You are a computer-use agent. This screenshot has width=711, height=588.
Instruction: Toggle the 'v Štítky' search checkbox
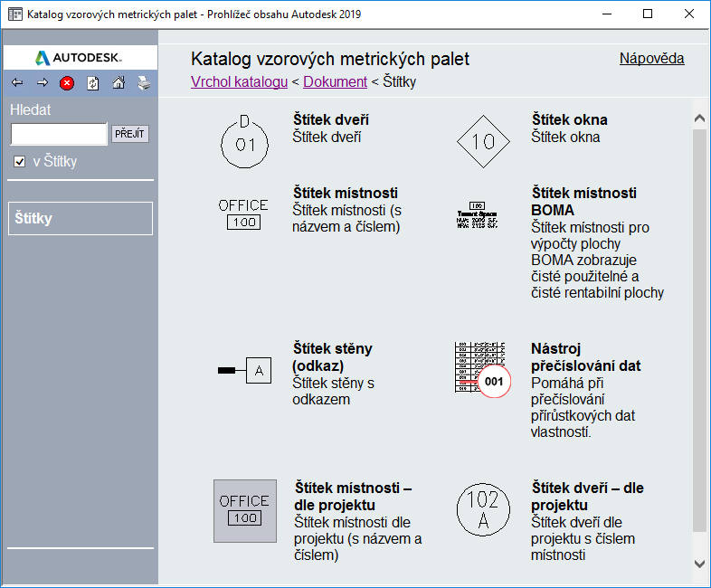(20, 161)
